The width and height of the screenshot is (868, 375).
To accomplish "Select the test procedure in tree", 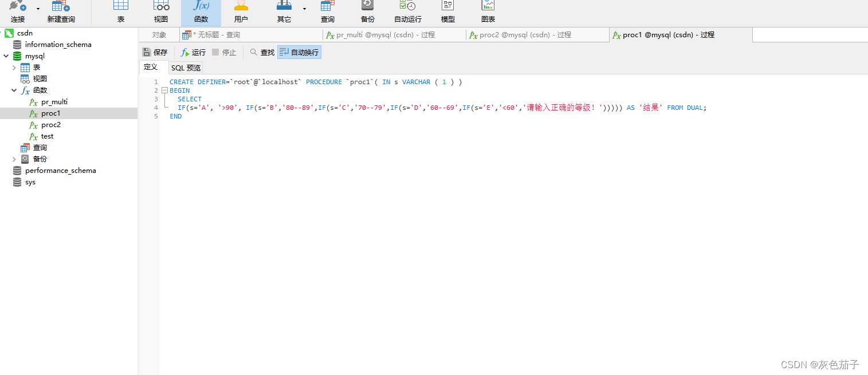I will tap(47, 136).
